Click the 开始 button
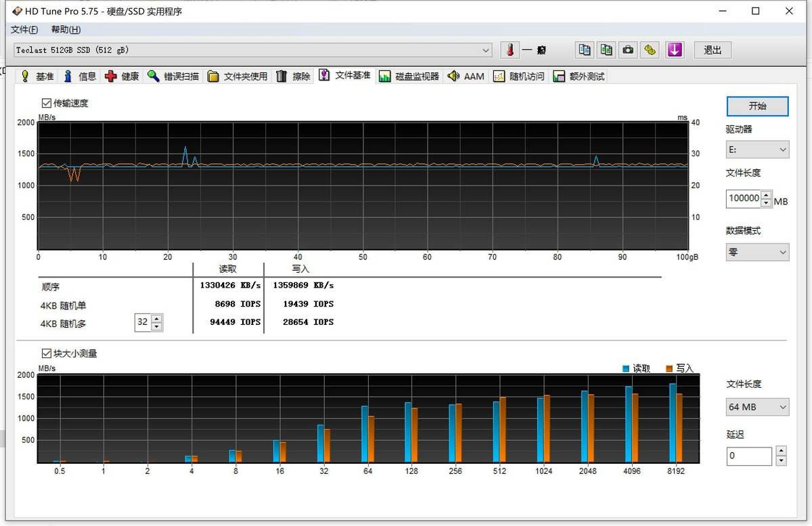 pyautogui.click(x=758, y=106)
